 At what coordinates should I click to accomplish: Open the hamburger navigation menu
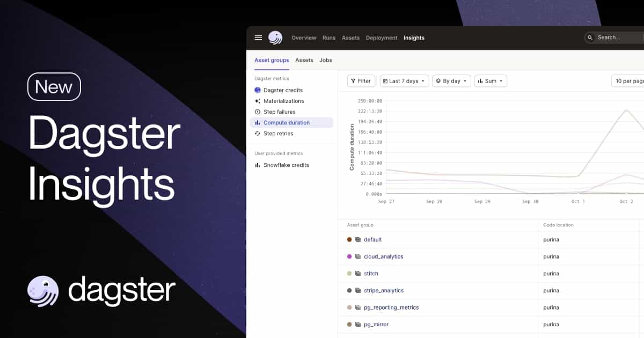pyautogui.click(x=258, y=38)
